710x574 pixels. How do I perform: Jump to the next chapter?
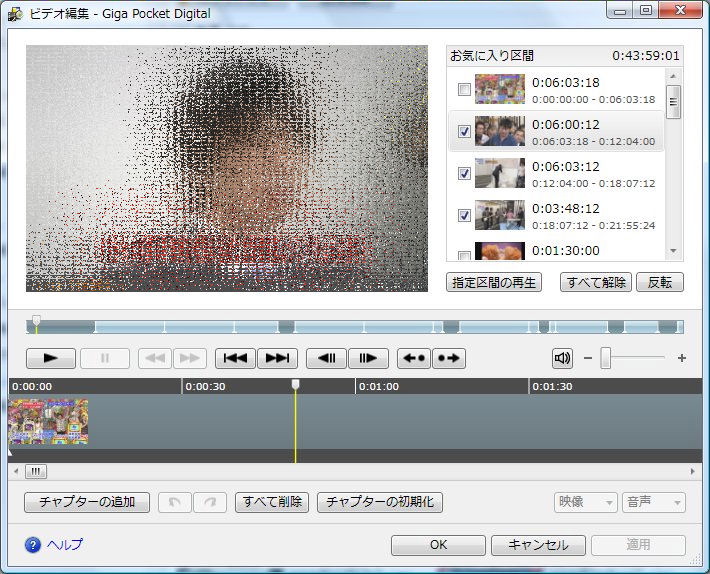(x=277, y=358)
